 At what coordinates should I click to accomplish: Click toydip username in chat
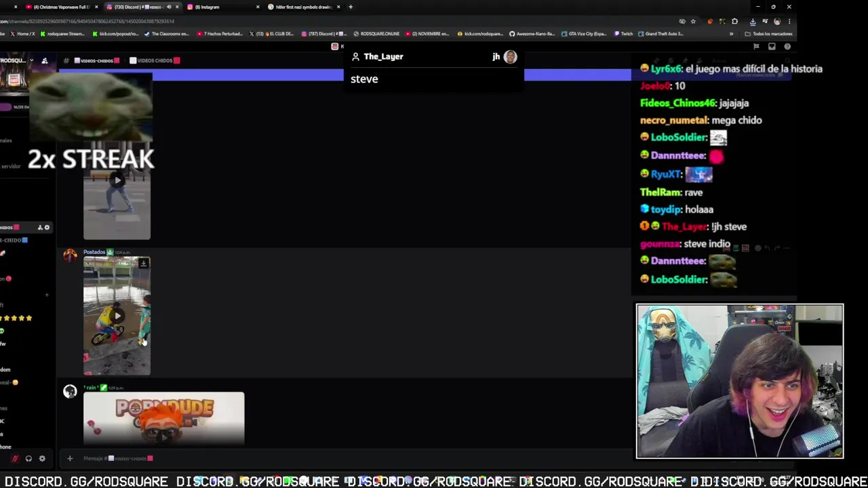(665, 209)
